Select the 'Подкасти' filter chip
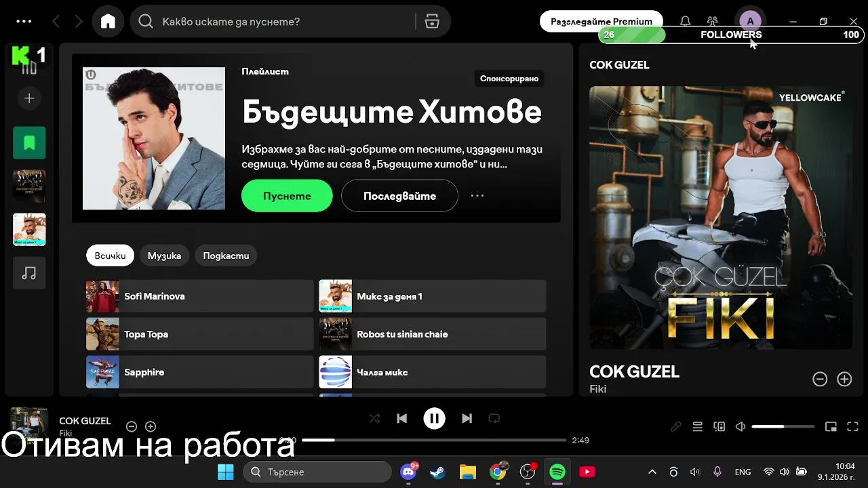 (x=226, y=256)
